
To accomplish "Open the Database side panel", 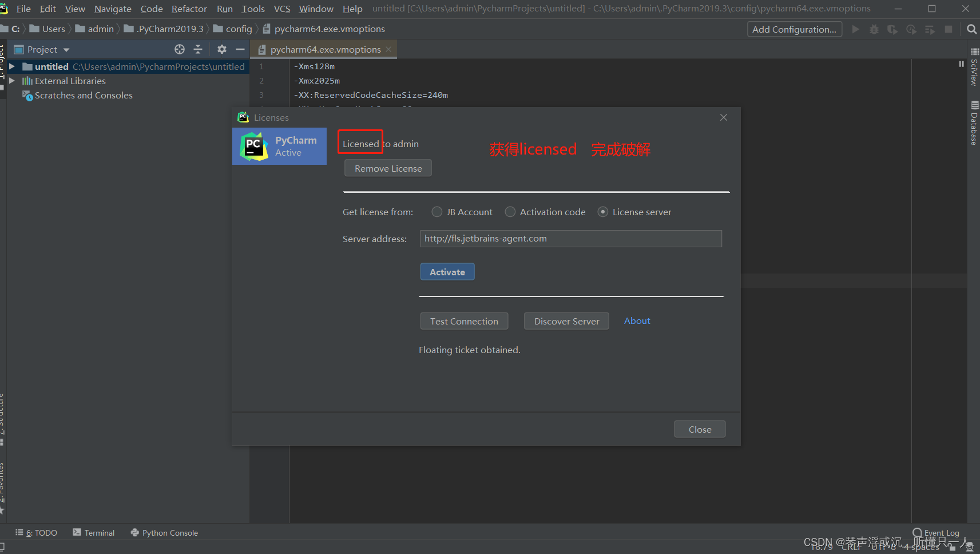I will pyautogui.click(x=974, y=122).
